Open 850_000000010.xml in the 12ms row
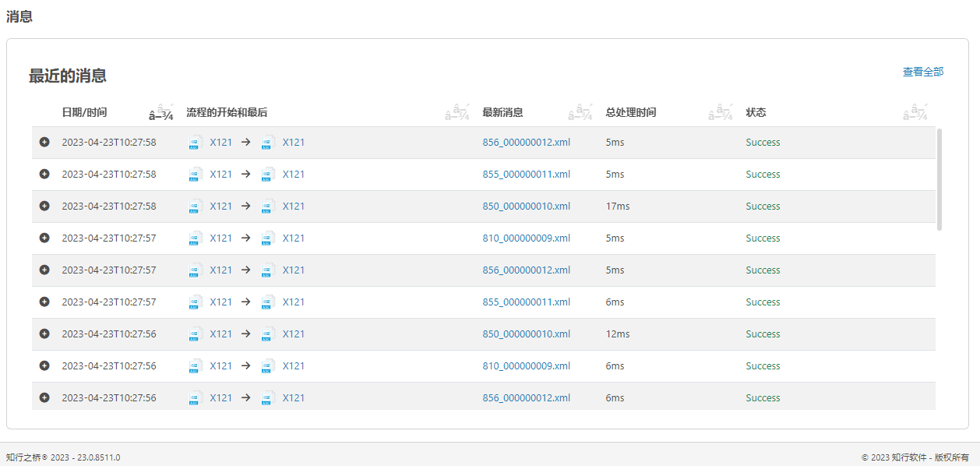Viewport: 980px width, 466px height. pos(527,334)
